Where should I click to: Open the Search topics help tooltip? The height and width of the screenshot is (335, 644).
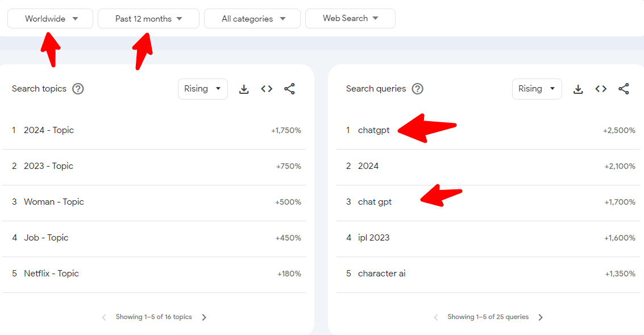click(78, 89)
